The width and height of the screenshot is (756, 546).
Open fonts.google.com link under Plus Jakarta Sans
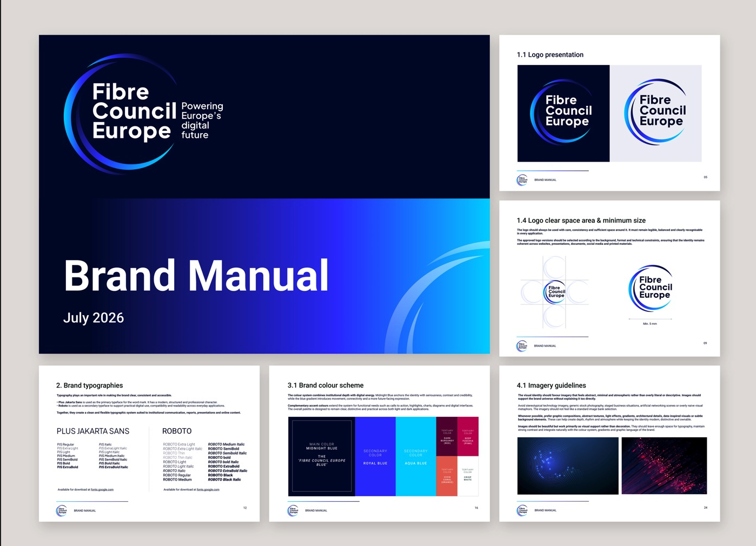102,490
